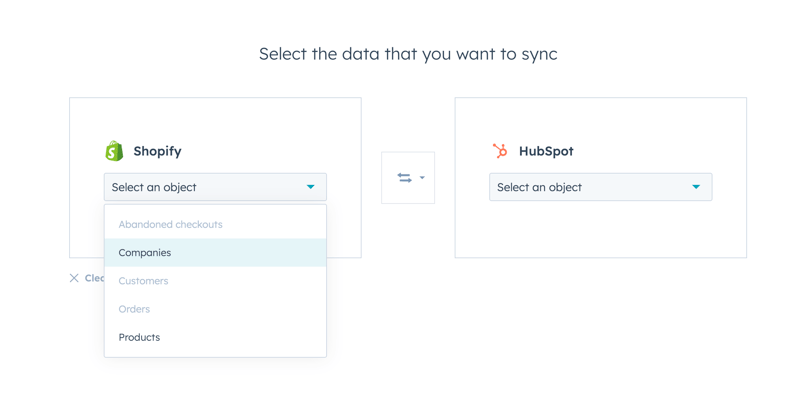This screenshot has width=800, height=412.
Task: Pick Customers from the object list
Action: 215,281
